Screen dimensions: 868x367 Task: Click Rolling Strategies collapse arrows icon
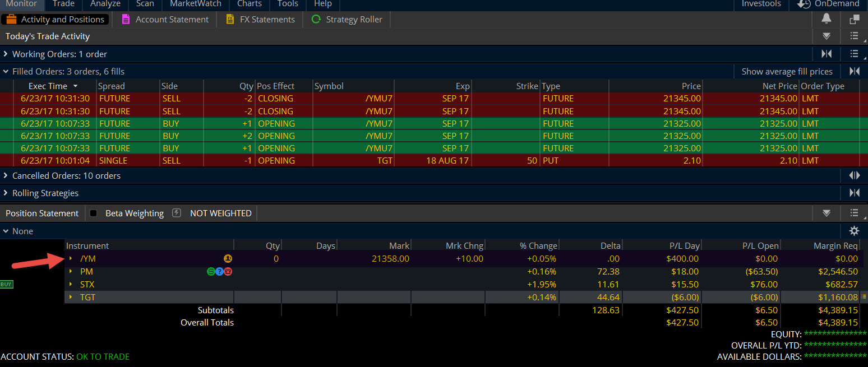[x=854, y=193]
